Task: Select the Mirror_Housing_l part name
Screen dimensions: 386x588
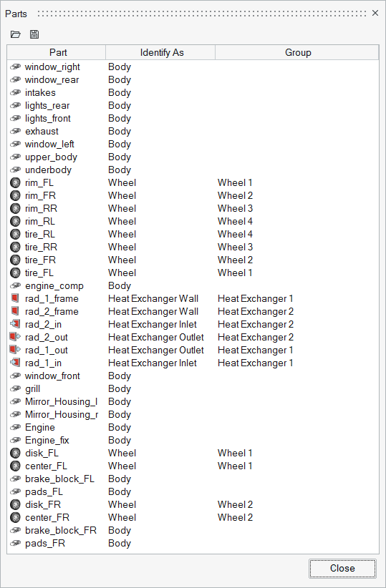Action: [61, 401]
